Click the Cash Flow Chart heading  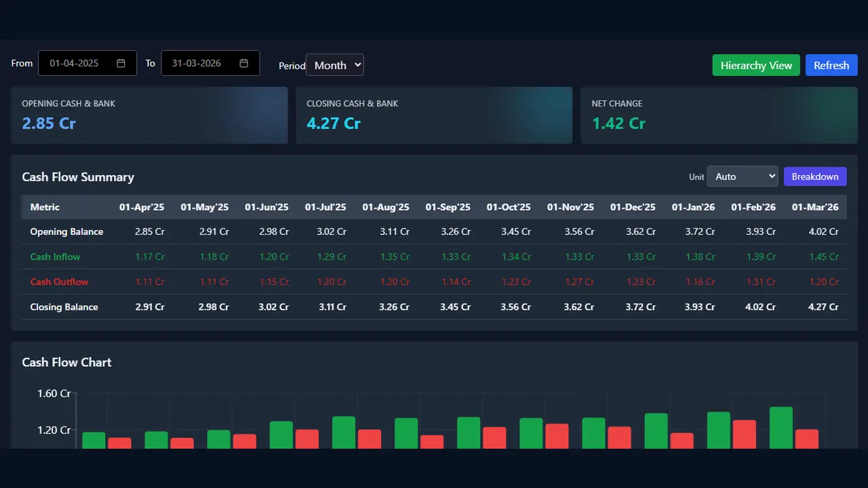click(66, 362)
